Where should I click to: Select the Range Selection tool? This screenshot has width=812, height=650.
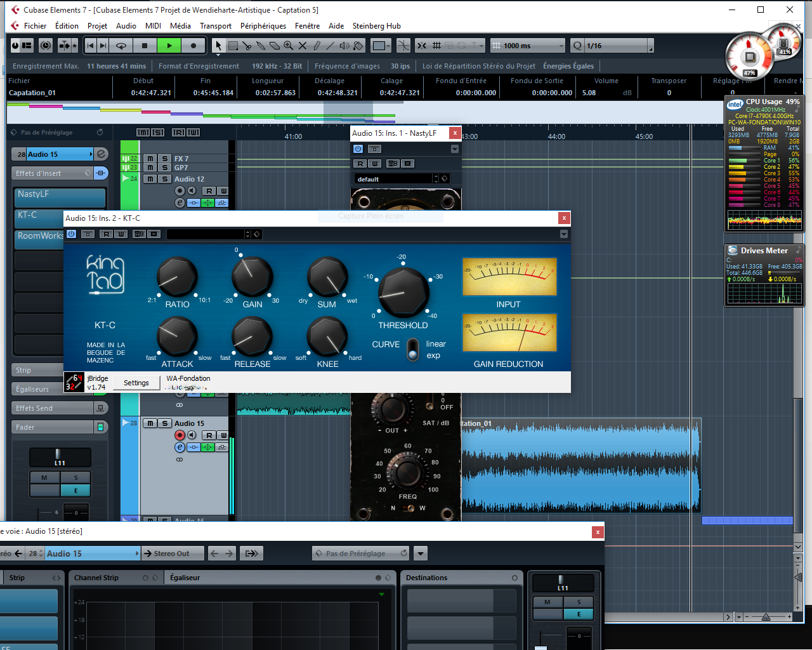click(x=233, y=46)
